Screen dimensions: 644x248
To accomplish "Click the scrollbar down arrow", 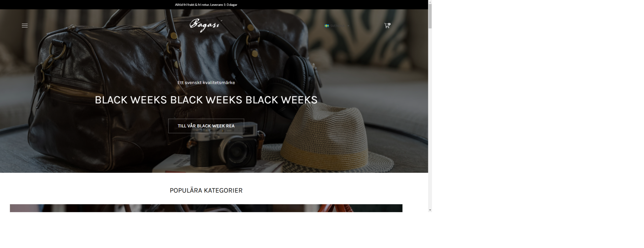I will coord(430,210).
